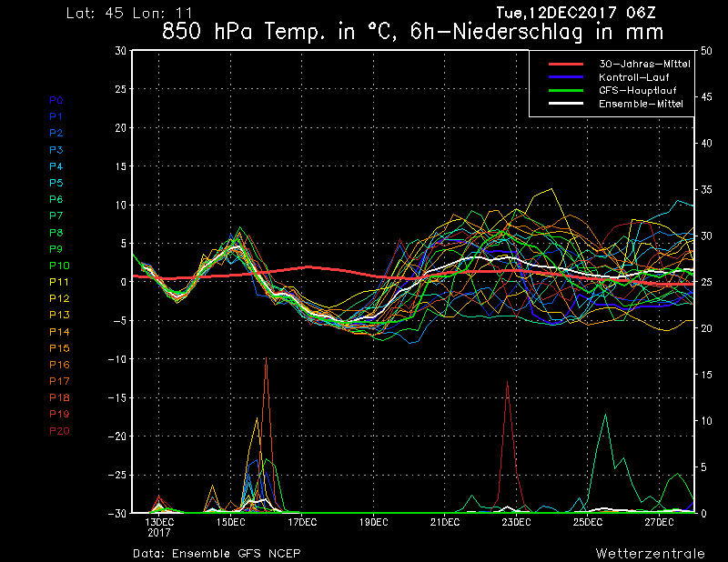
Task: Click the '17DEC' date axis label
Action: pos(302,522)
